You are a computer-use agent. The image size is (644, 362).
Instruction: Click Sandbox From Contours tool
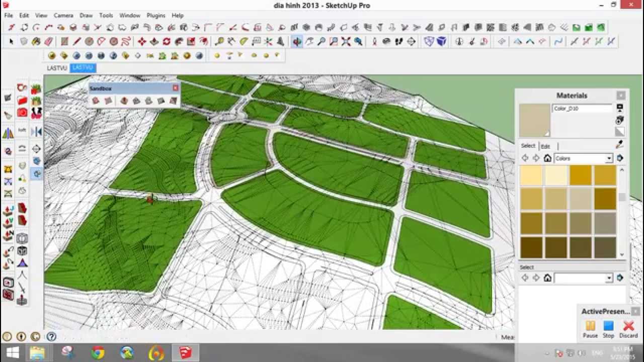pyautogui.click(x=96, y=101)
